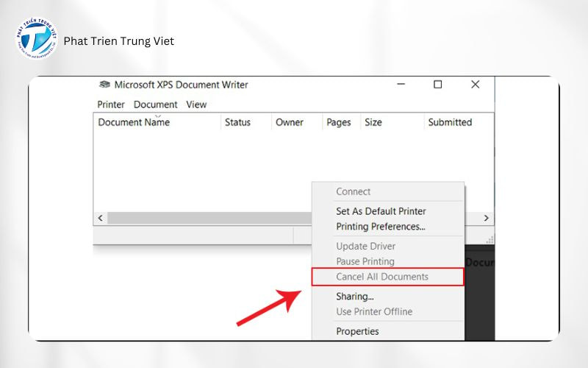
Task: Toggle Pause Printing in the context menu
Action: [x=365, y=261]
